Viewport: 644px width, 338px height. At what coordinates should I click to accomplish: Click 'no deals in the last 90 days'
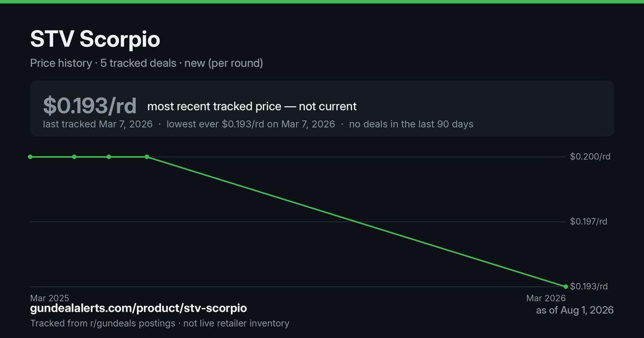[411, 124]
